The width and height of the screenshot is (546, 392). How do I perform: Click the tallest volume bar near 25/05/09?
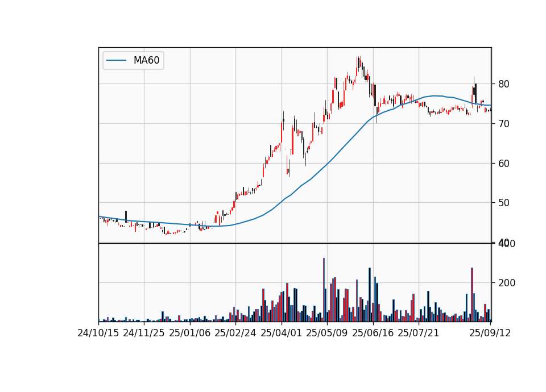click(x=324, y=290)
